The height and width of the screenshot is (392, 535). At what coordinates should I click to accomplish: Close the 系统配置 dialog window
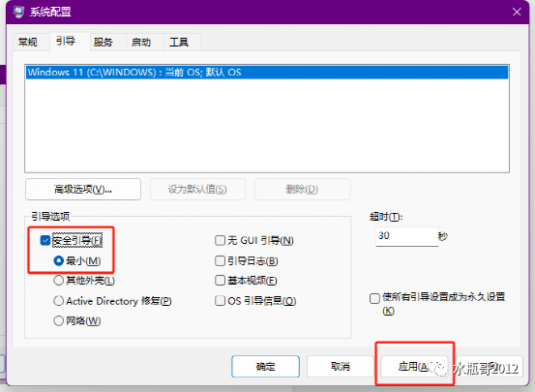pos(517,12)
